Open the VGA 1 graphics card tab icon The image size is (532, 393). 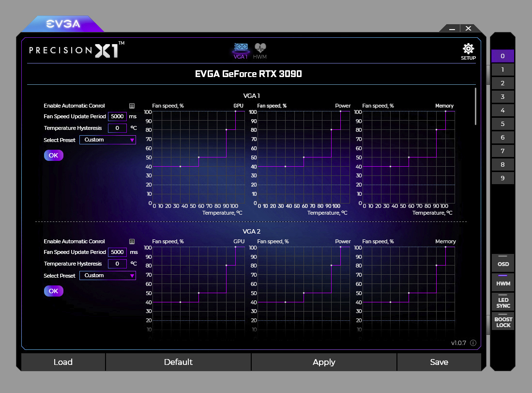[x=241, y=51]
